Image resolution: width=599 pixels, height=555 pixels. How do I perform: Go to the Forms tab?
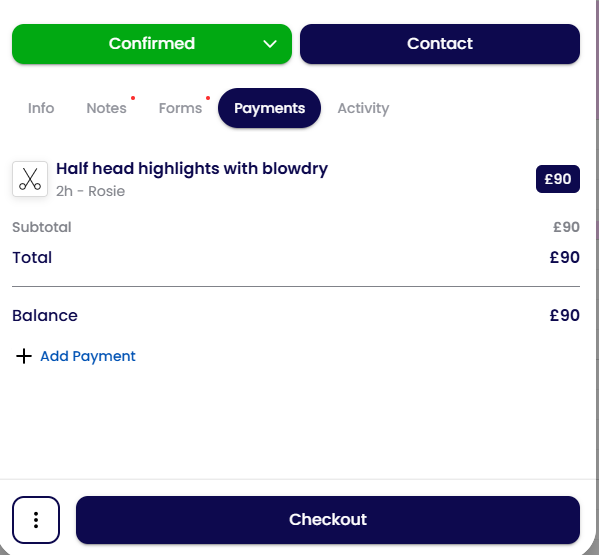(180, 108)
